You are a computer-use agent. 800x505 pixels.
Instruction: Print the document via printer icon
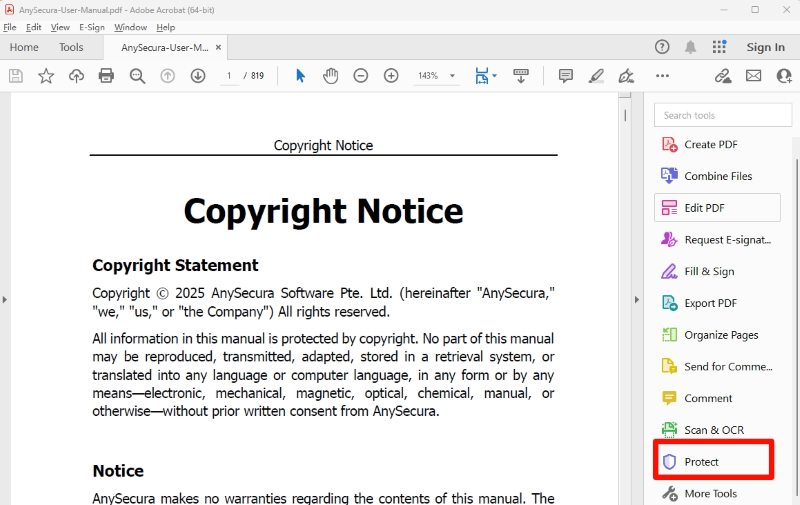click(x=106, y=76)
